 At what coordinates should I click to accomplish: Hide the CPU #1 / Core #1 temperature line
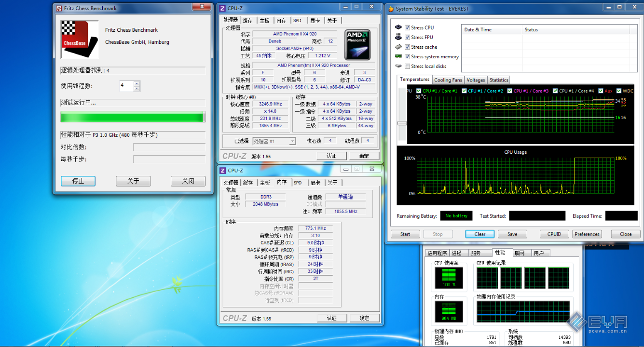click(x=419, y=91)
